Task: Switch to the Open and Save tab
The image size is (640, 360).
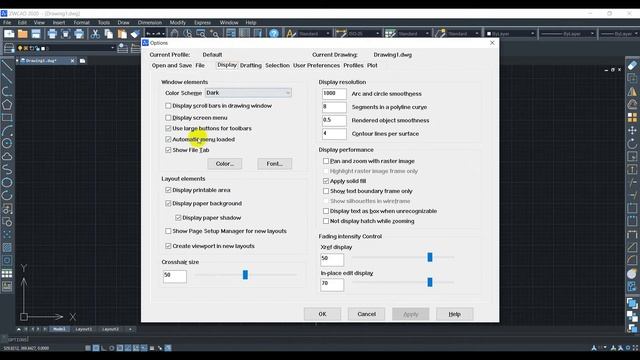Action: coord(172,65)
